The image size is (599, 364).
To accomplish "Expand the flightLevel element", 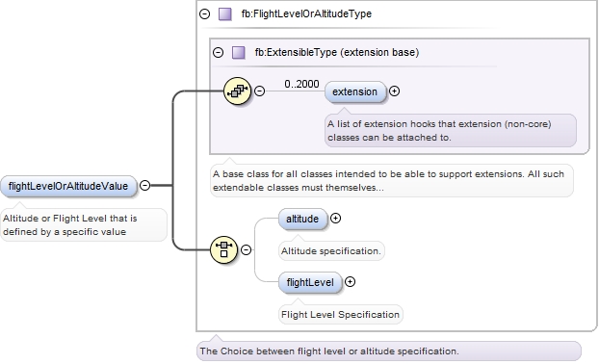I will click(x=350, y=282).
